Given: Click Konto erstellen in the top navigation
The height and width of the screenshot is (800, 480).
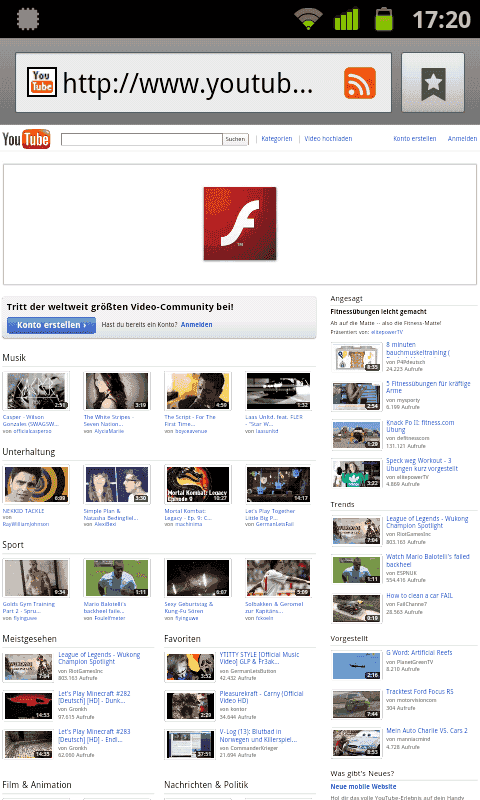Looking at the screenshot, I should pyautogui.click(x=415, y=139).
